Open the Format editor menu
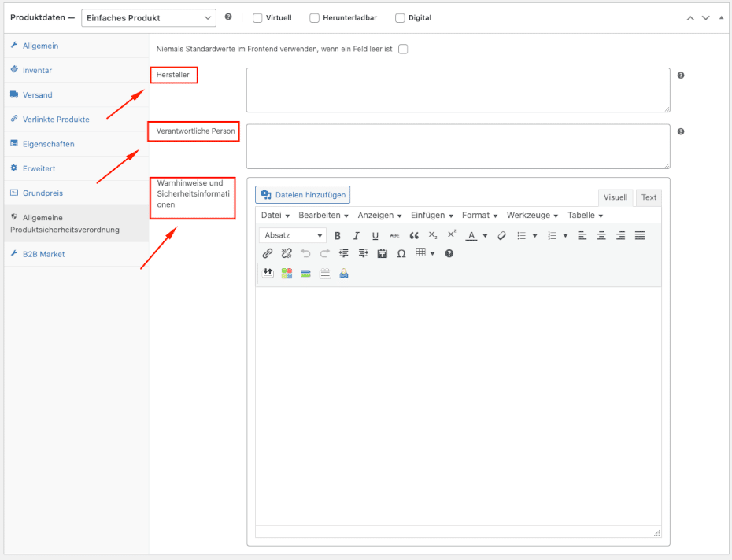732x560 pixels. pos(479,216)
